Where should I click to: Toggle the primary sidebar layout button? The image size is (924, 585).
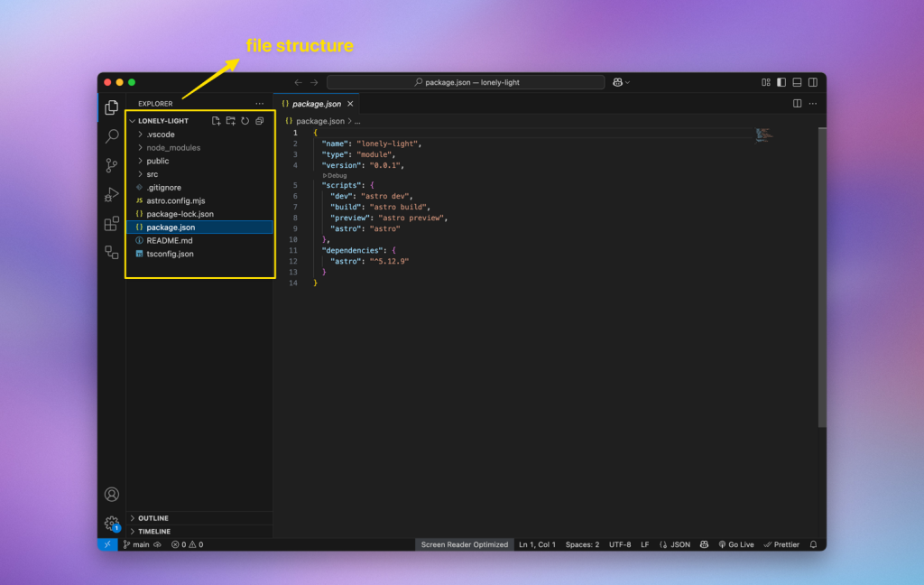781,82
